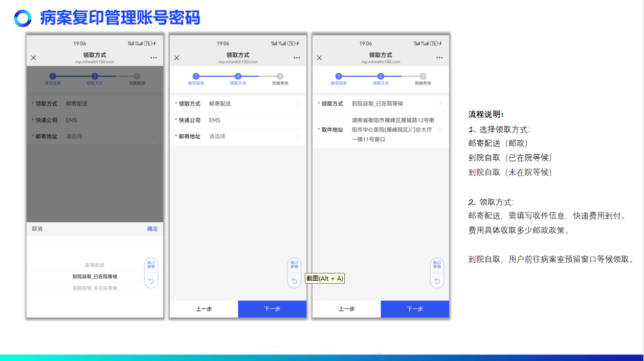Open the "..." options menu on the middle screenshot

(297, 58)
